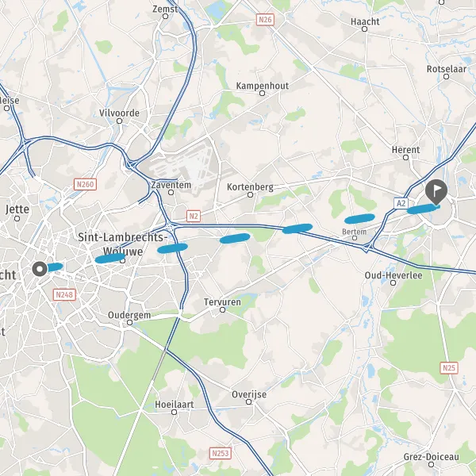Click the A2 motorway shield
The image size is (476, 476).
401,203
